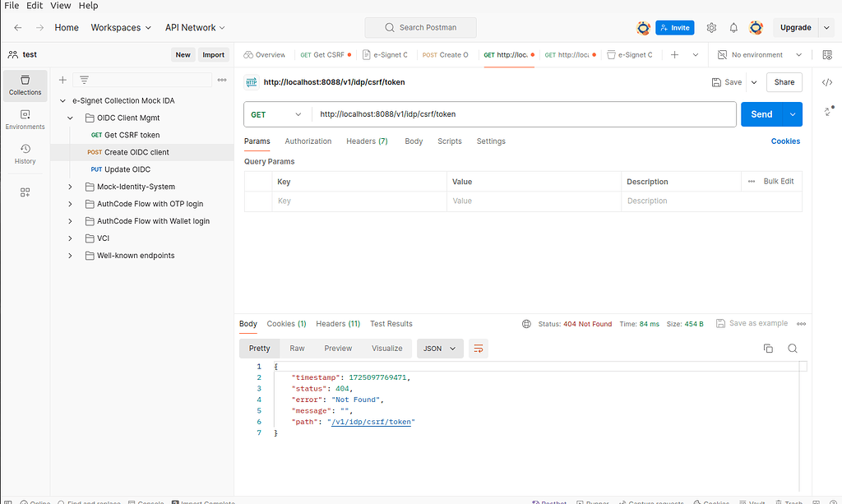Open the code snippet panel

[x=827, y=81]
